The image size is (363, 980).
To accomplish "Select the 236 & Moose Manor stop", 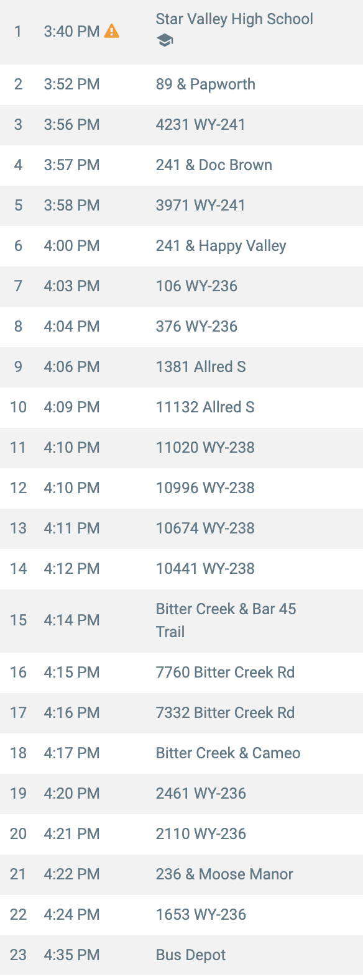I will tap(181, 874).
